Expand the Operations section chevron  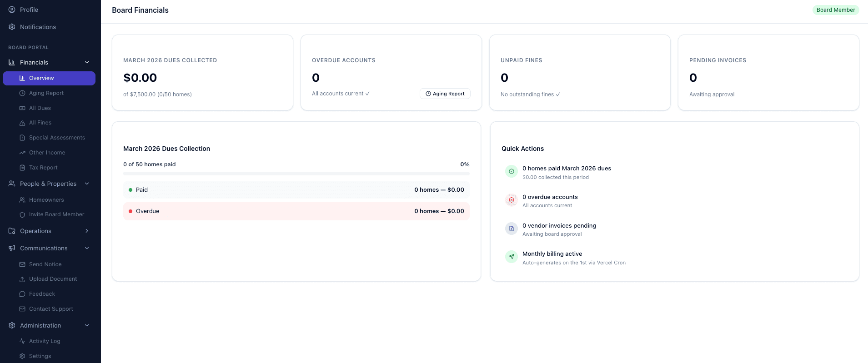tap(87, 231)
